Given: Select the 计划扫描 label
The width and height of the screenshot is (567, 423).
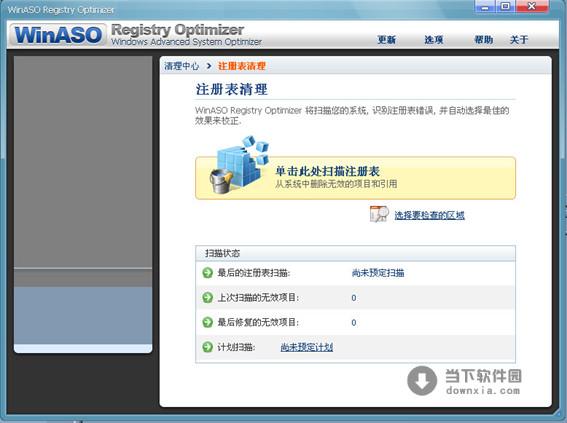Looking at the screenshot, I should (236, 347).
